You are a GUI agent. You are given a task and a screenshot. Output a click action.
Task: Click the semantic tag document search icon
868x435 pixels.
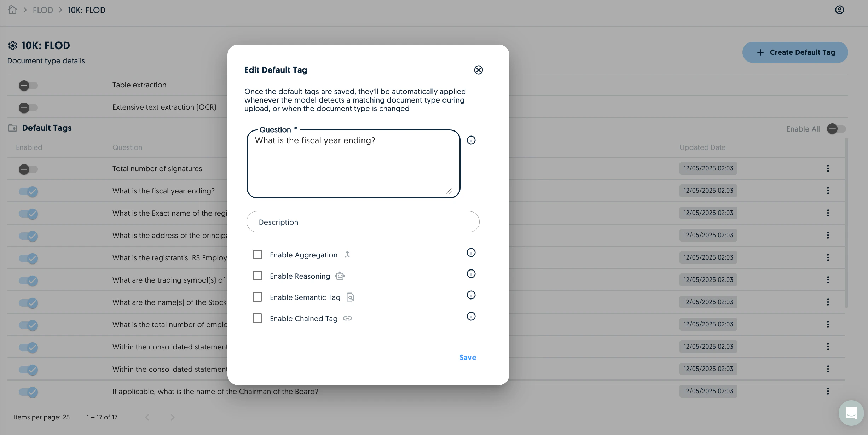coord(350,297)
